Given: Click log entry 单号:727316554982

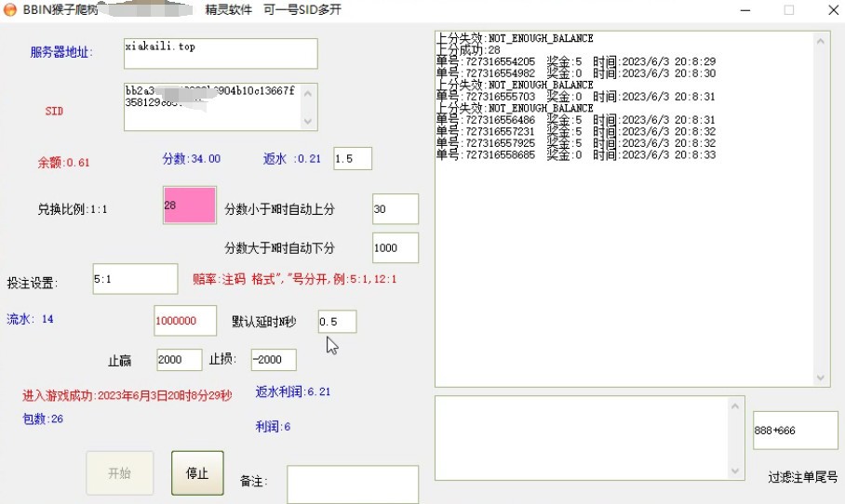Looking at the screenshot, I should (576, 73).
